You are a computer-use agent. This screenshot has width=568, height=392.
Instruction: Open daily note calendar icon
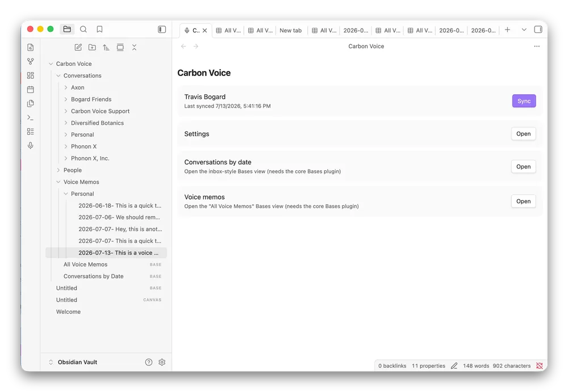click(31, 90)
